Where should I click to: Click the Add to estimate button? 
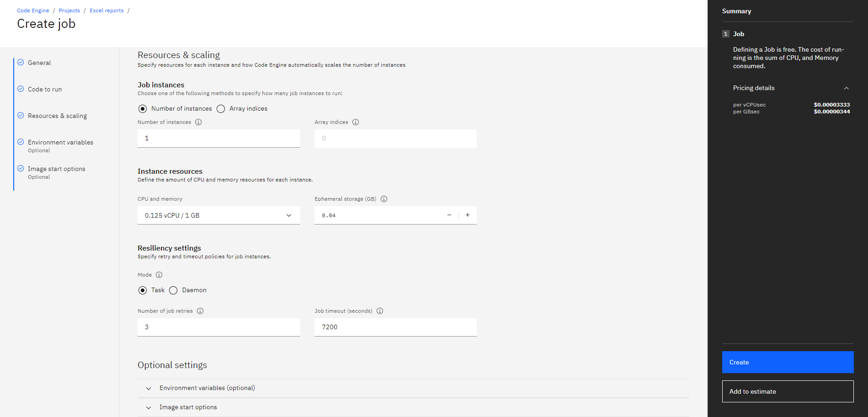[788, 391]
